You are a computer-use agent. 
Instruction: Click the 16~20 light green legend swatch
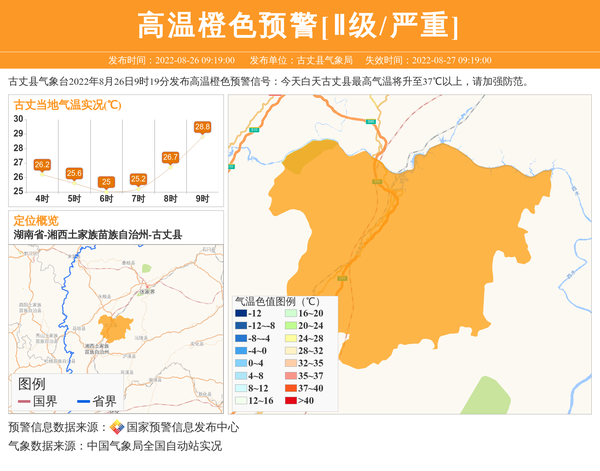[x=291, y=313]
